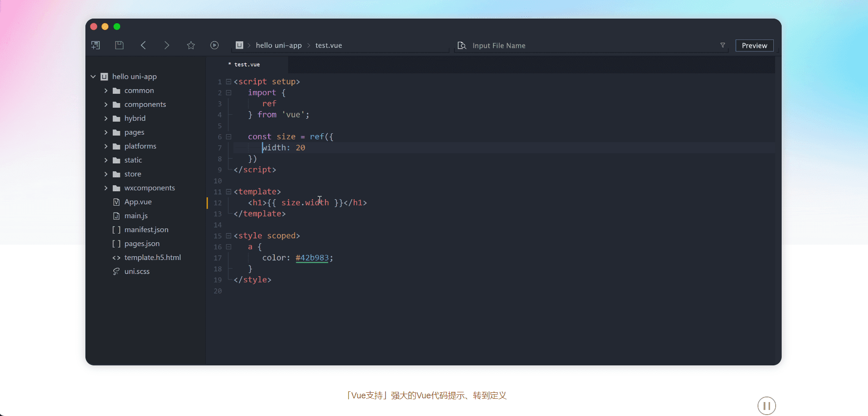Click the star bookmark icon
The width and height of the screenshot is (868, 416).
coord(191,45)
